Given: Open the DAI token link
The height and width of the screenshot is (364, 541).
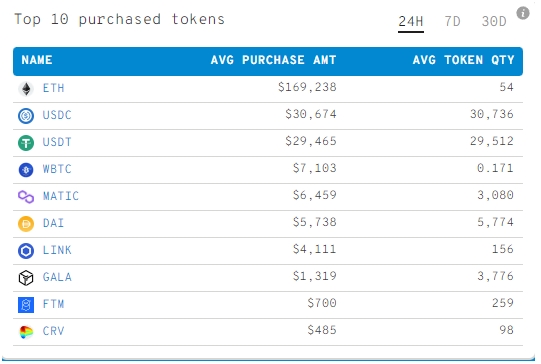Looking at the screenshot, I should click(53, 223).
